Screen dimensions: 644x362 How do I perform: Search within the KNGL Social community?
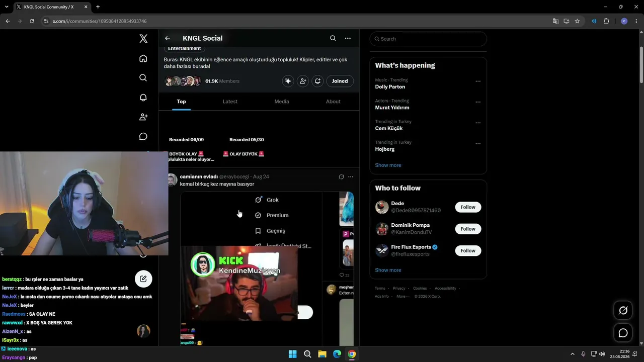[333, 38]
